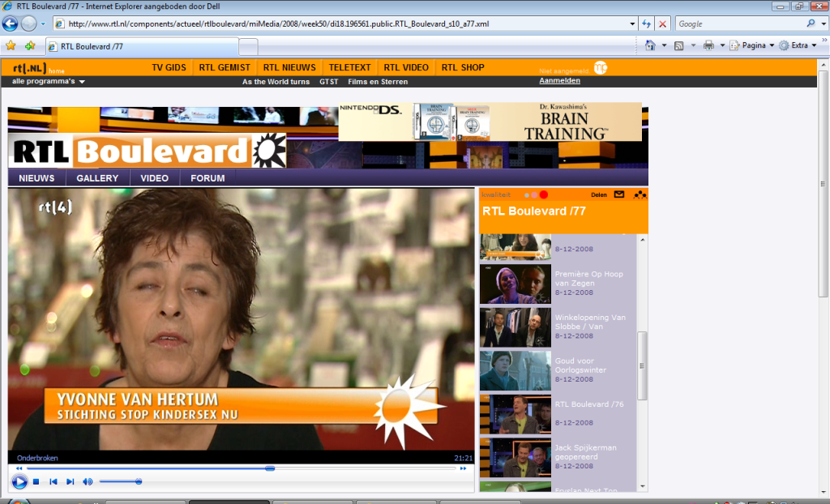This screenshot has width=830, height=504.
Task: Expand the alle programma's dropdown
Action: pos(49,82)
